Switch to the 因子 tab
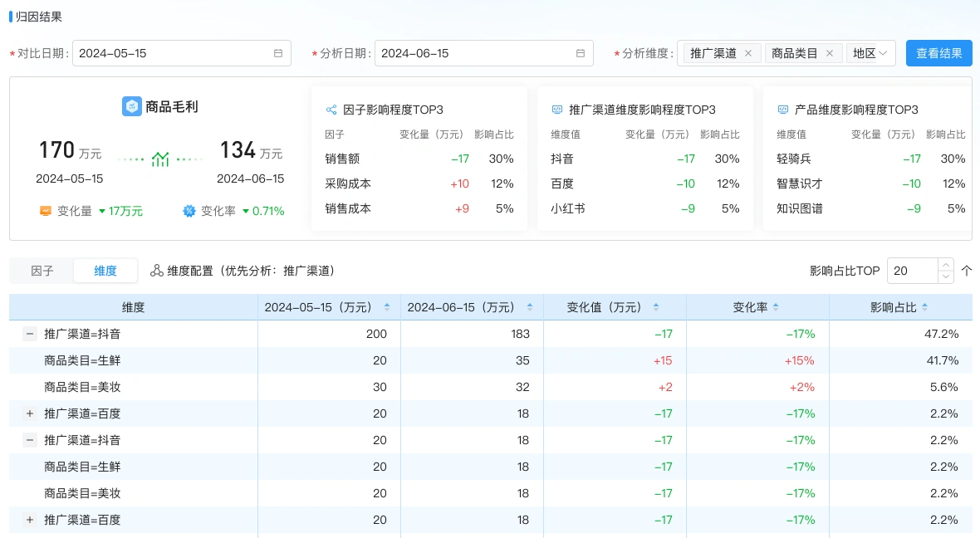Viewport: 980px width, 538px height. 42,271
